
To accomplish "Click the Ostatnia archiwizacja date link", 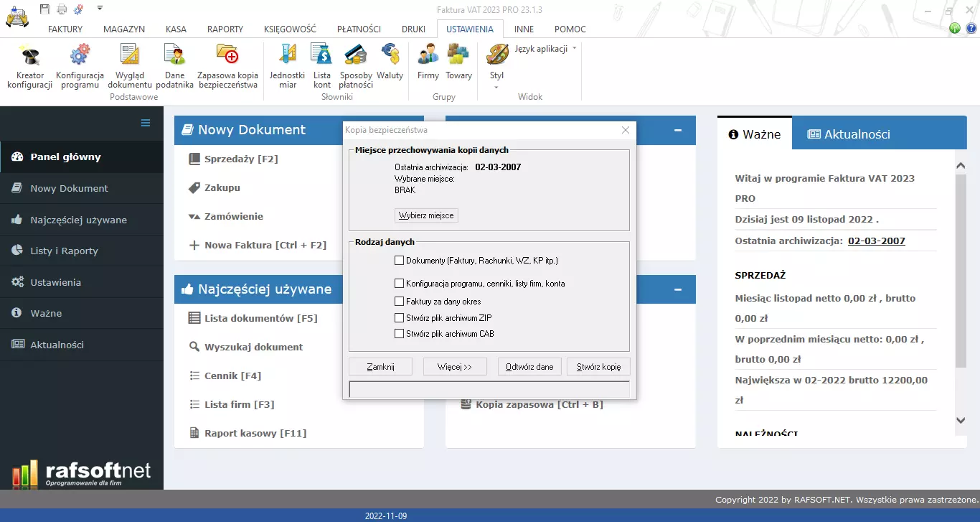I will click(876, 241).
